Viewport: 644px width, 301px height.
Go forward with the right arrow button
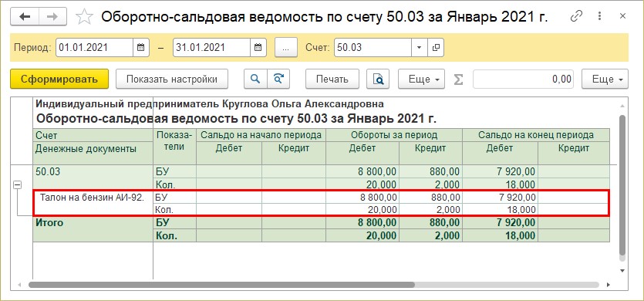click(x=53, y=17)
